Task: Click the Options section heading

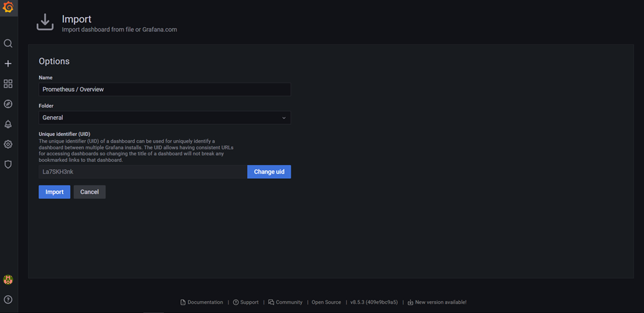Action: click(54, 61)
